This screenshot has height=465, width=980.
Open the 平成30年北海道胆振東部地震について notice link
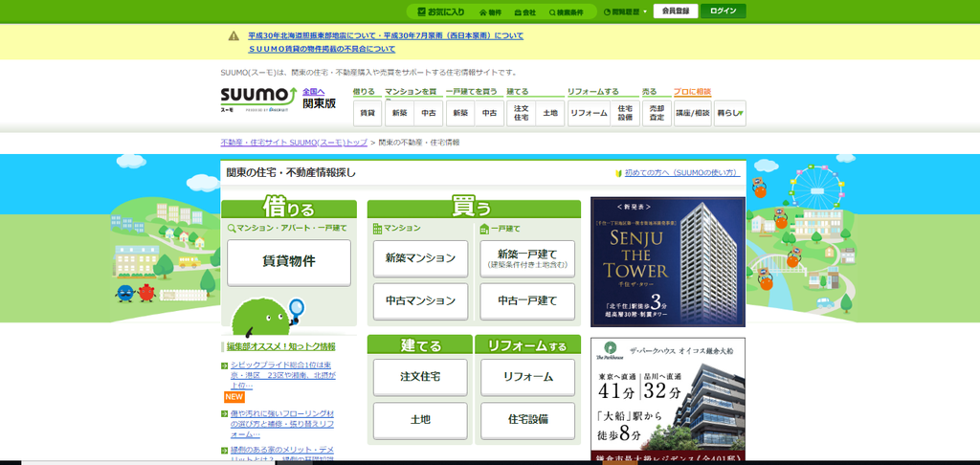click(x=311, y=36)
